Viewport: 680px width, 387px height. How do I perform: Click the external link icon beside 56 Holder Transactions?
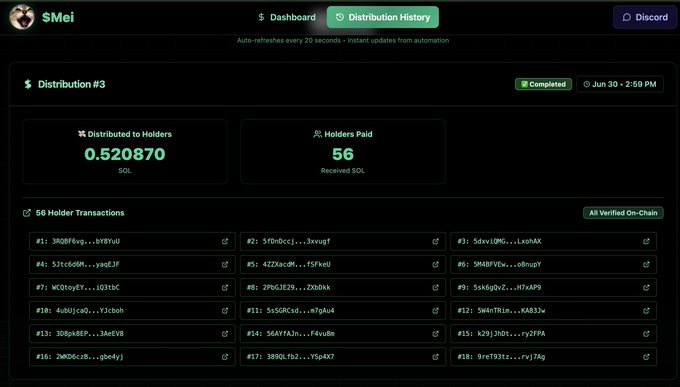point(27,213)
